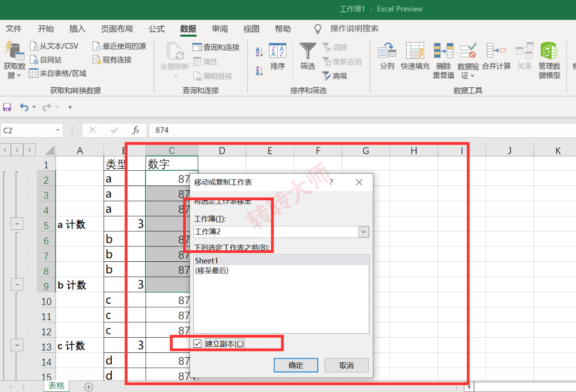Switch to the 审阅 tab
Viewport: 576px width, 392px height.
pos(220,29)
